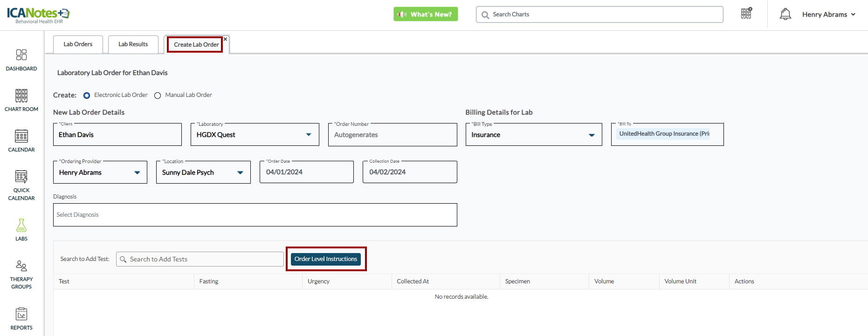Click the What's New button

pos(425,14)
